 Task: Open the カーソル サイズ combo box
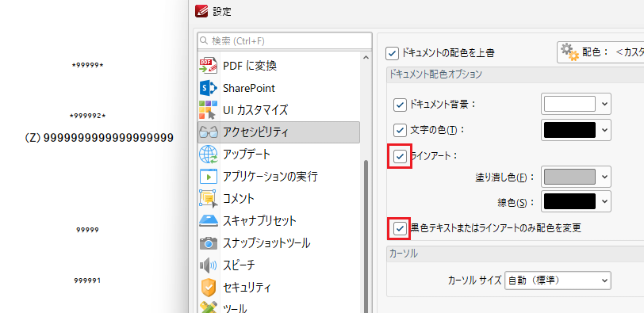(x=558, y=281)
